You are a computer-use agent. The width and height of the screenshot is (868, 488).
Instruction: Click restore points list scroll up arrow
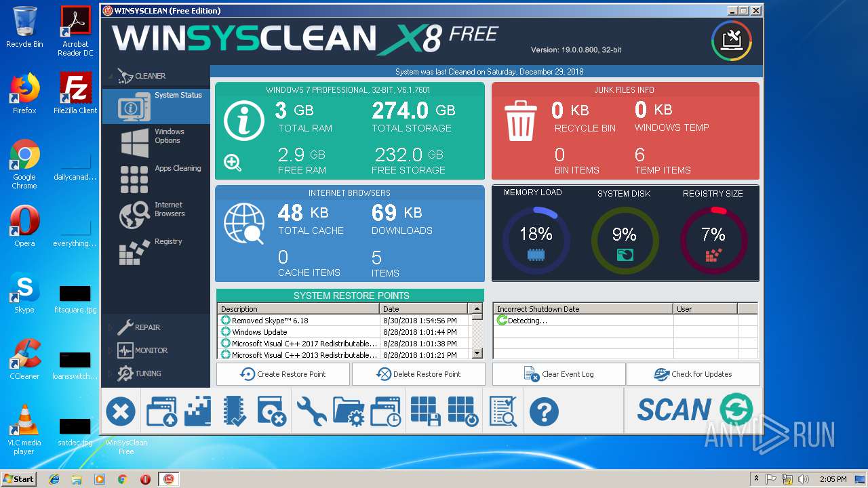(477, 308)
